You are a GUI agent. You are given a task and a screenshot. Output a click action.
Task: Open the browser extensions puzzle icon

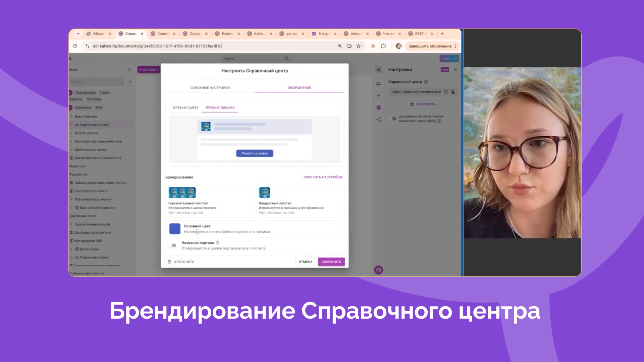point(383,46)
